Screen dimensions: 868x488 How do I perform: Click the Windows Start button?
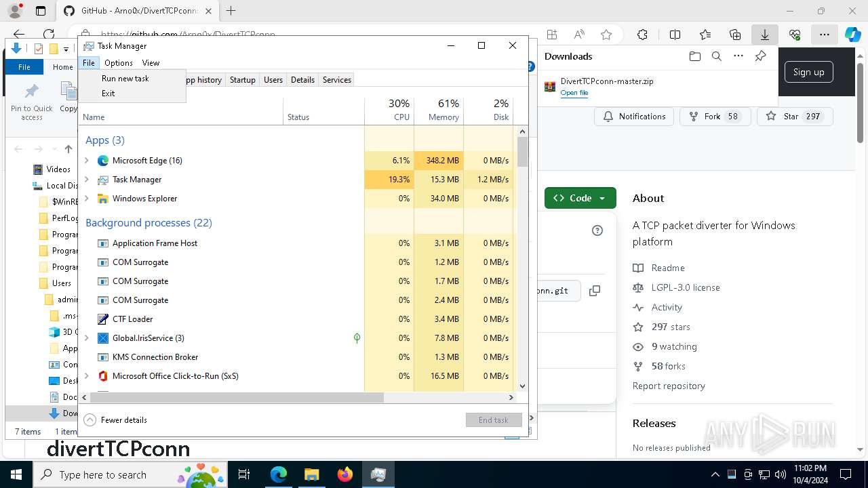tap(15, 474)
